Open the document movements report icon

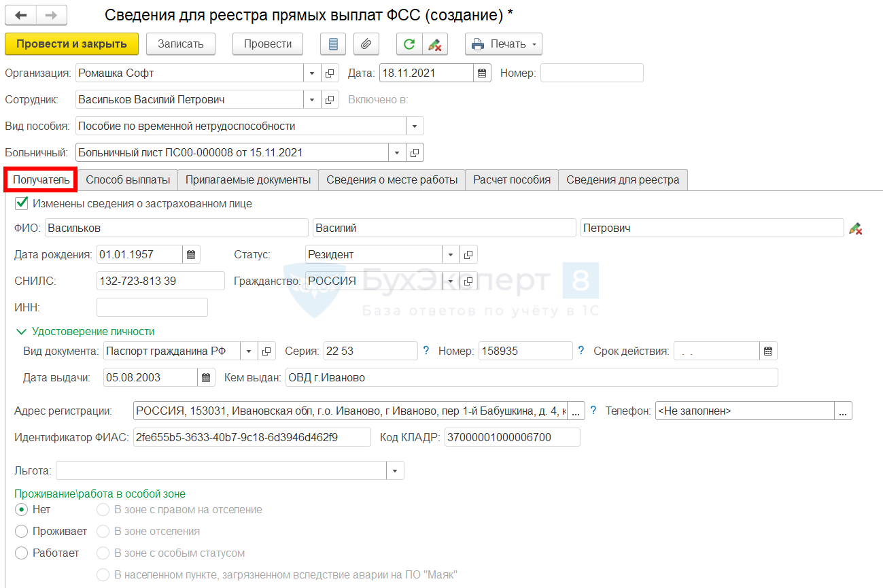[333, 44]
